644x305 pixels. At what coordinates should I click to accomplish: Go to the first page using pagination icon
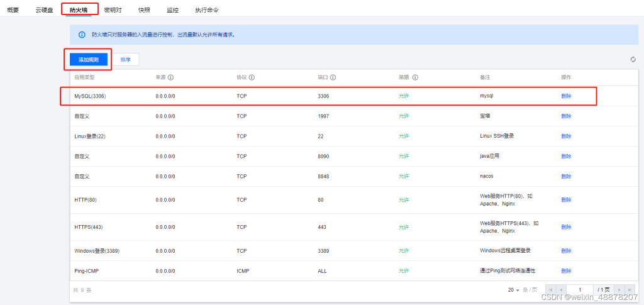tap(550, 290)
